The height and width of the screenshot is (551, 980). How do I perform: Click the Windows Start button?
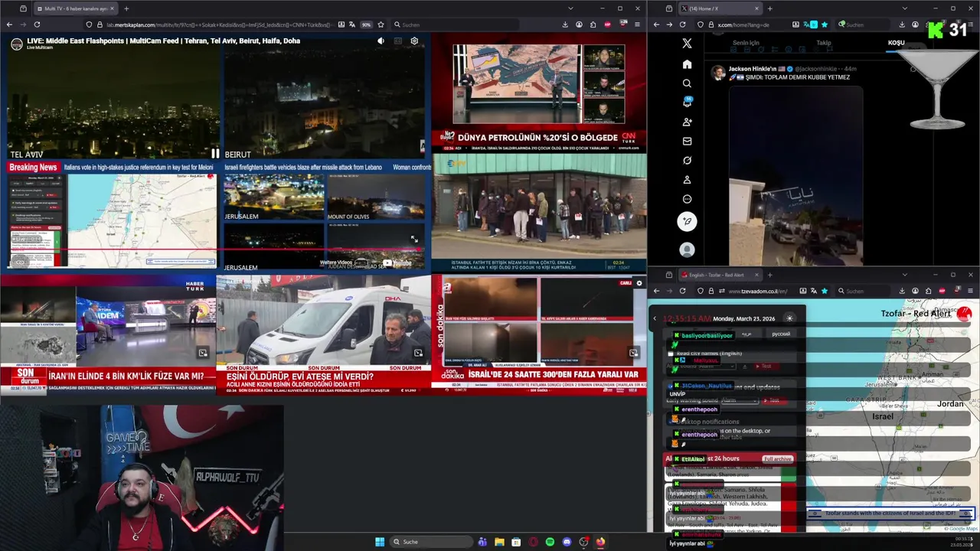pyautogui.click(x=380, y=542)
